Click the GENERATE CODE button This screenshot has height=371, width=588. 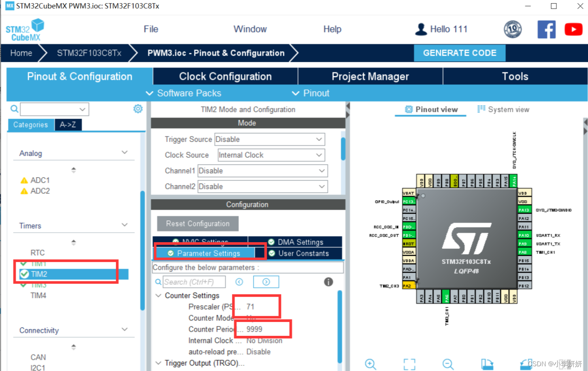coord(460,53)
